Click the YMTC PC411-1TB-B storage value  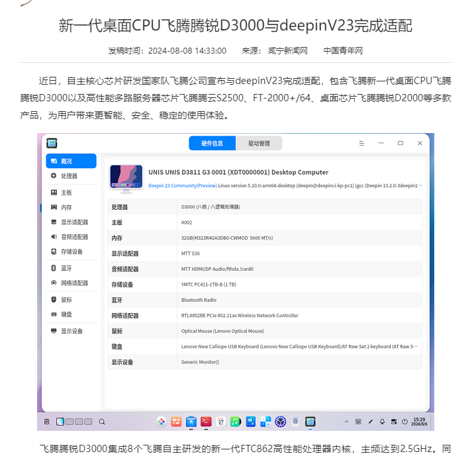209,285
